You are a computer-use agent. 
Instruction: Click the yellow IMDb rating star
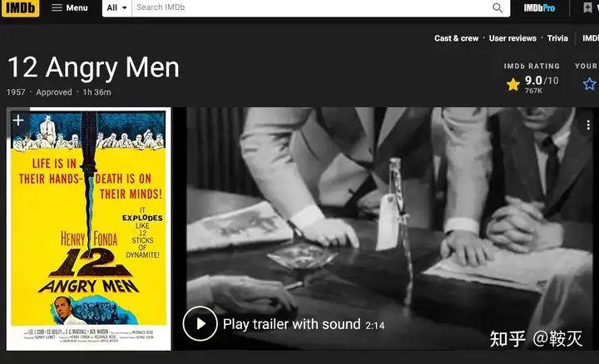click(513, 84)
